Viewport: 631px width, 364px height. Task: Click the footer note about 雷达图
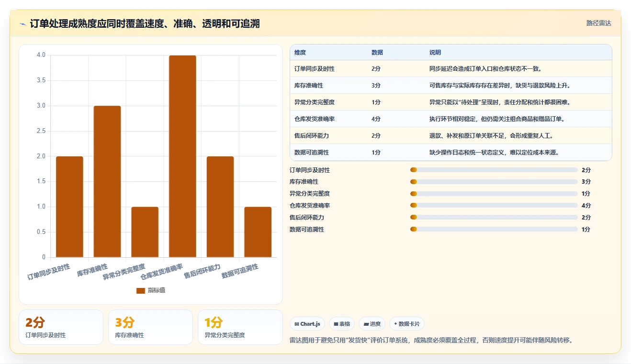coord(431,340)
